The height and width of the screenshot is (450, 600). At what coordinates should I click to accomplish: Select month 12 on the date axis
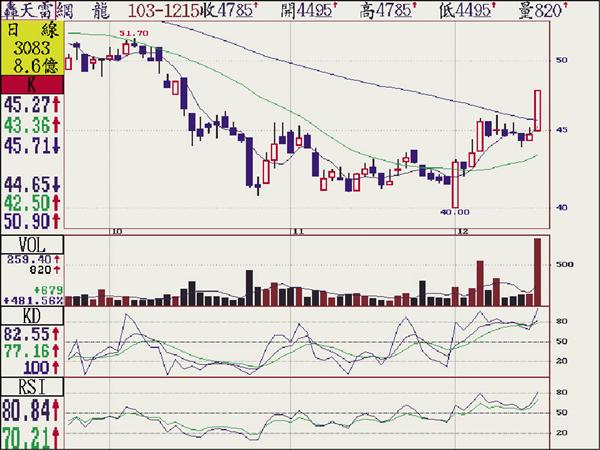point(461,230)
